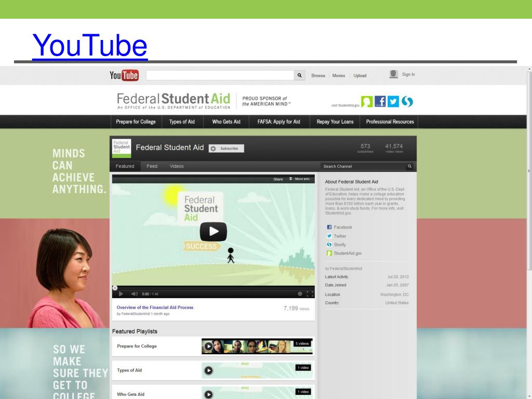The width and height of the screenshot is (532, 399).
Task: Click the StudentAid.gov text link in sidebar
Action: (348, 253)
